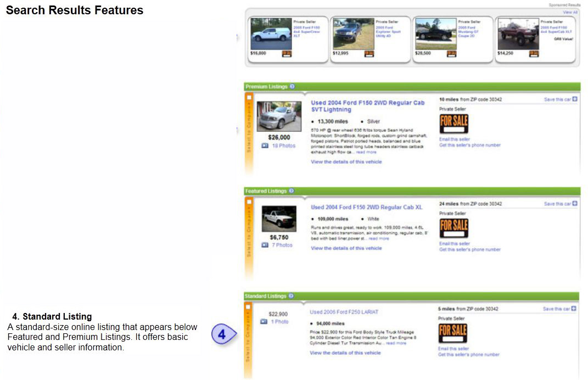This screenshot has height=380, width=588.
Task: Click the GR8 Value! text on the sponsored card
Action: point(564,38)
